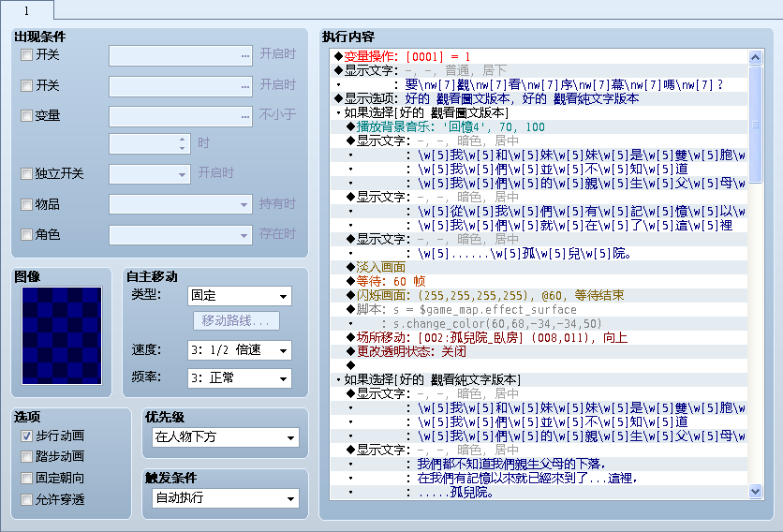Select the 场所移动 孤兒院_臥房 command

539,338
